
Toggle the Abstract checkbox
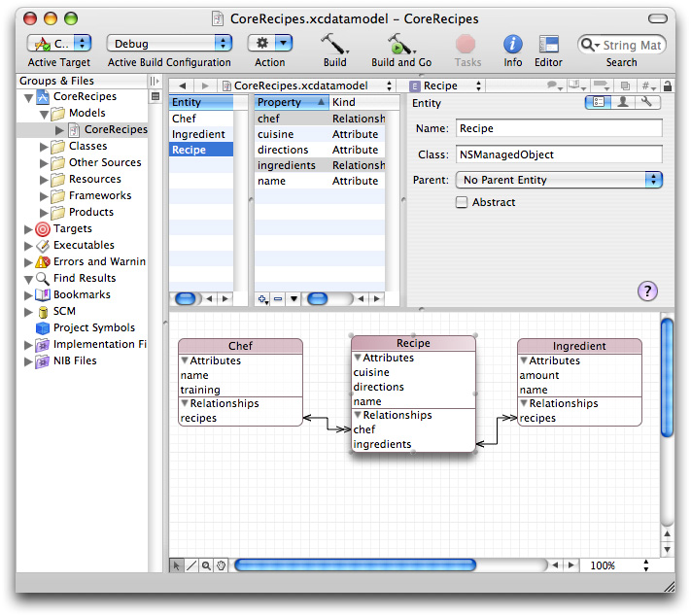[462, 202]
